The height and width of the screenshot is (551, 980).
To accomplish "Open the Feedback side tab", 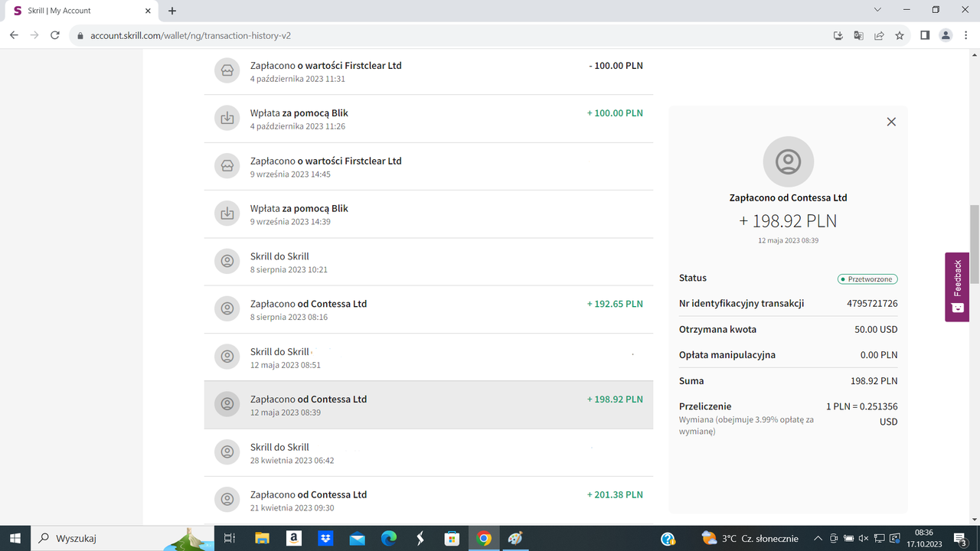I will [x=957, y=287].
